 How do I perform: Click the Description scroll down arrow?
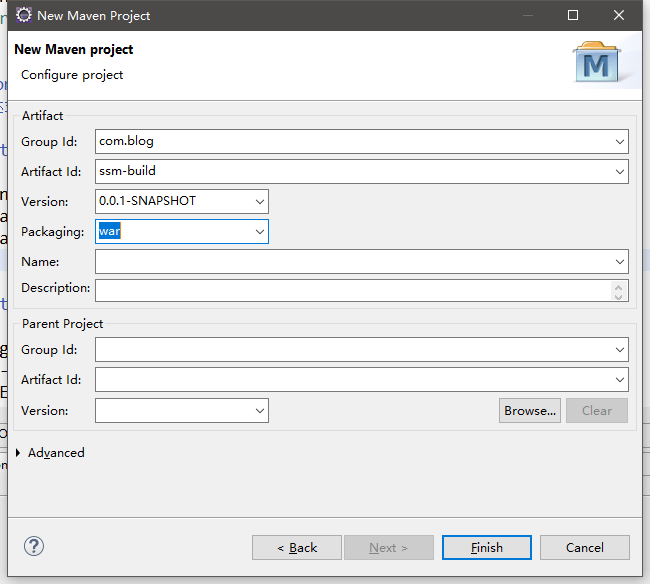click(x=618, y=296)
